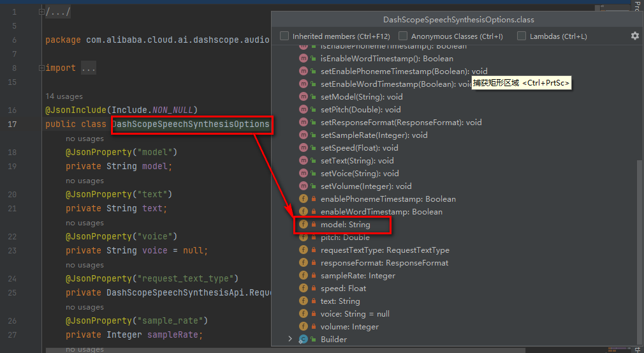Select setEnableWordTimestamp(Boolean) method row
Viewport: 644px width, 353px height.
[396, 84]
